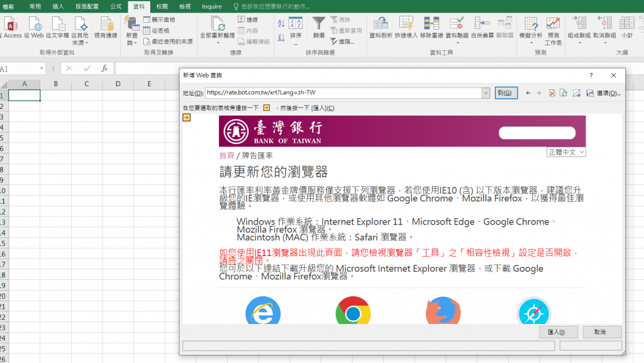Open the Inquire tab

tap(211, 6)
